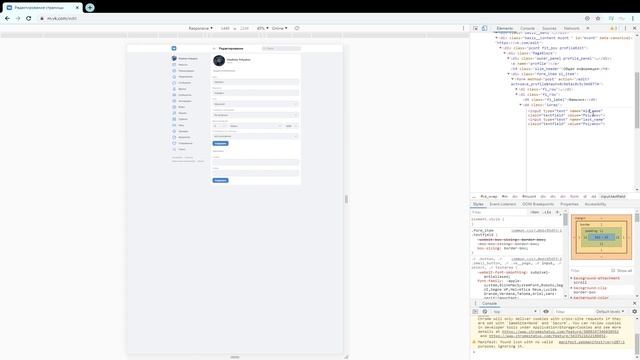Reload the page with refresh icon
Viewport: 640px width, 360px height.
tap(29, 18)
